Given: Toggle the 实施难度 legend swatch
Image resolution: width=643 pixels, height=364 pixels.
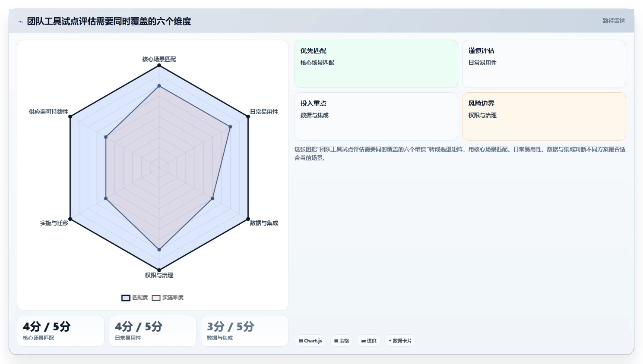Looking at the screenshot, I should pos(156,298).
